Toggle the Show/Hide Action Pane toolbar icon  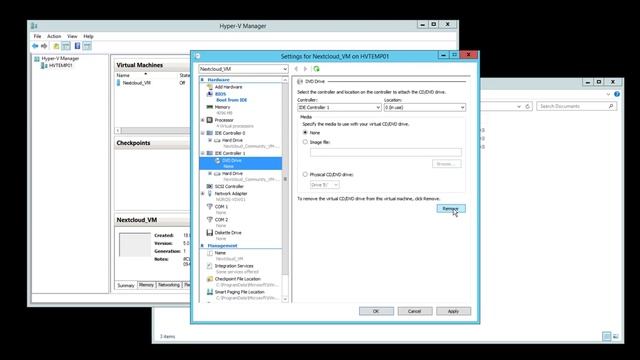point(87,46)
